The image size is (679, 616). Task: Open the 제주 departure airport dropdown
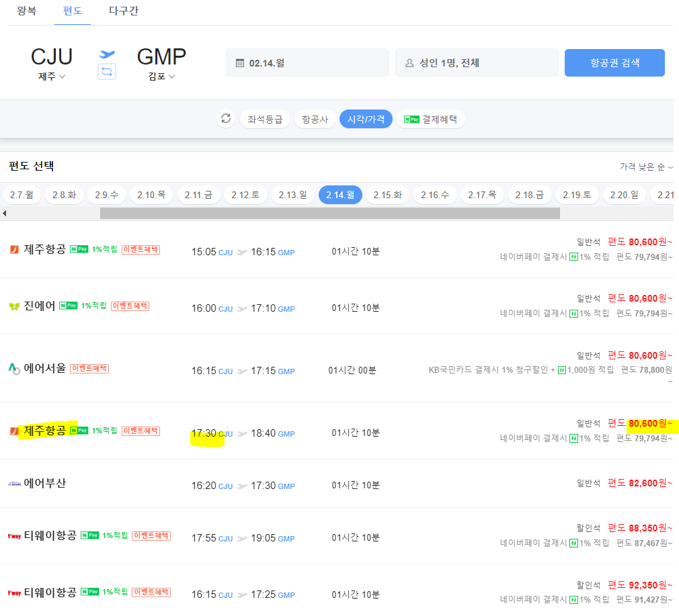point(52,77)
